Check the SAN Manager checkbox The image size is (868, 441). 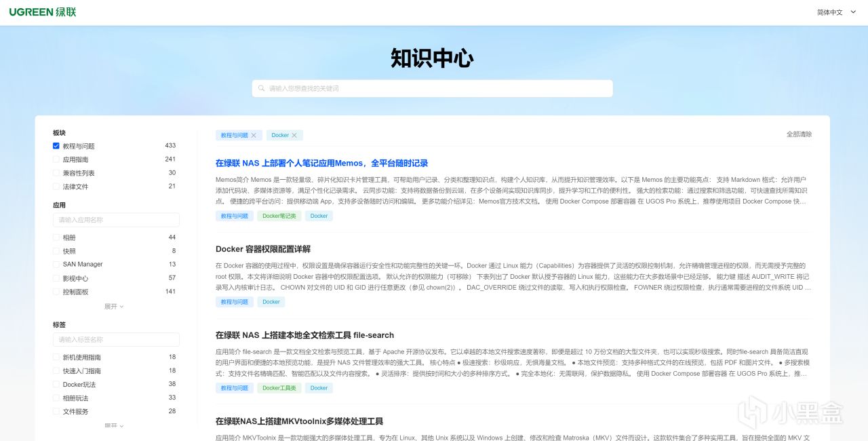pyautogui.click(x=56, y=265)
